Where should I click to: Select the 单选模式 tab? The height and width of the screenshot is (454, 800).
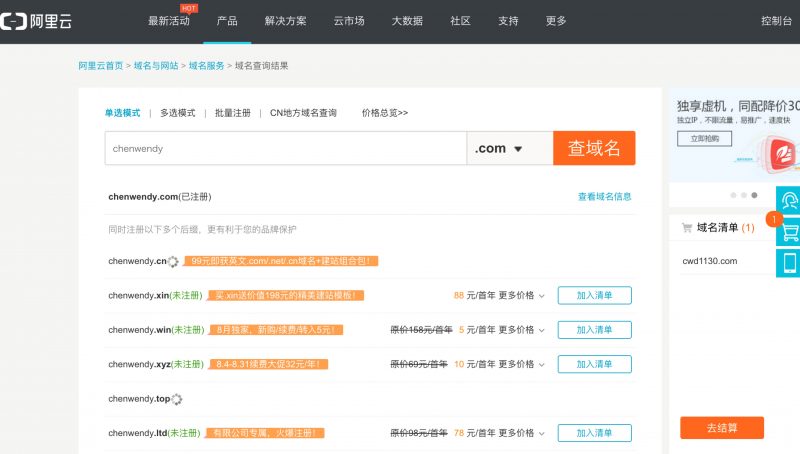[x=122, y=113]
